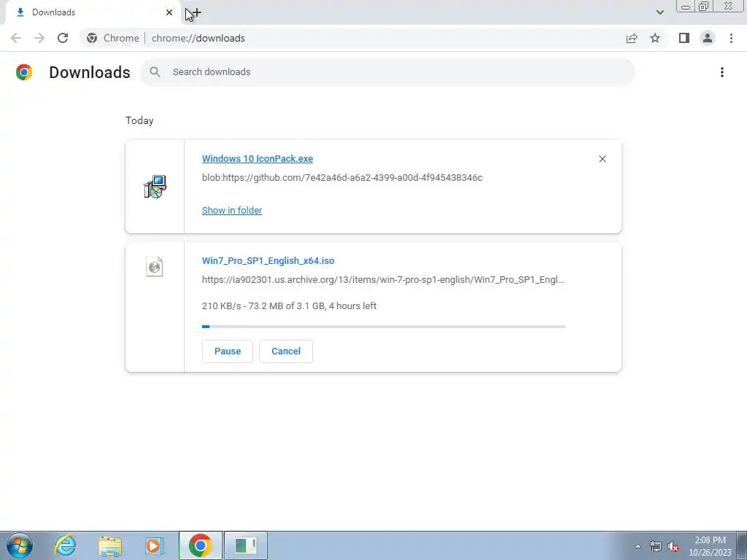747x560 pixels.
Task: Click the ia902301.us.archive.org source URL
Action: (383, 279)
